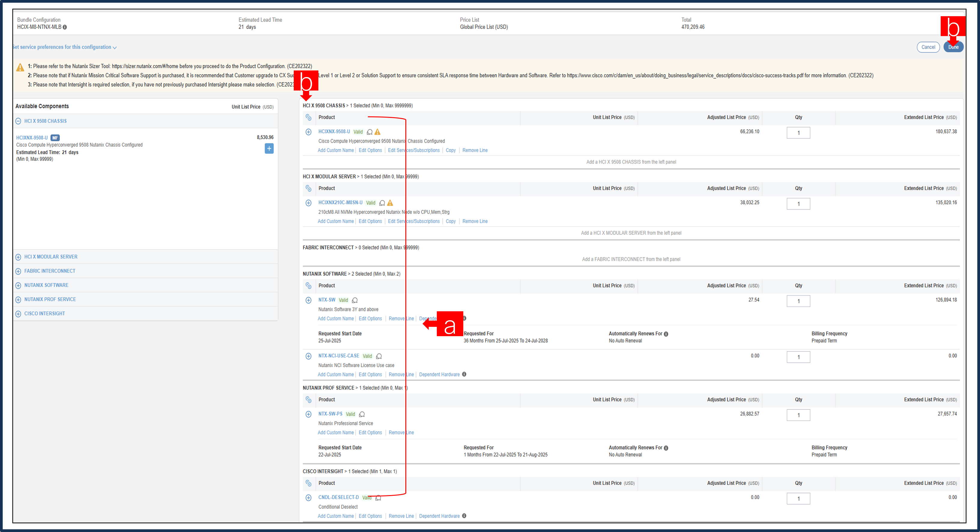Collapse HCI X 9508 CHASSIS in Available Components

coord(18,121)
